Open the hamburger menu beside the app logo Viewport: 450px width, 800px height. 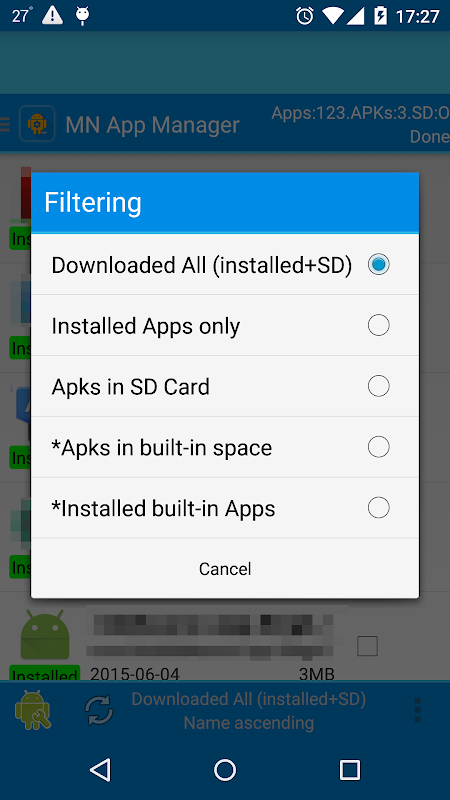5,124
